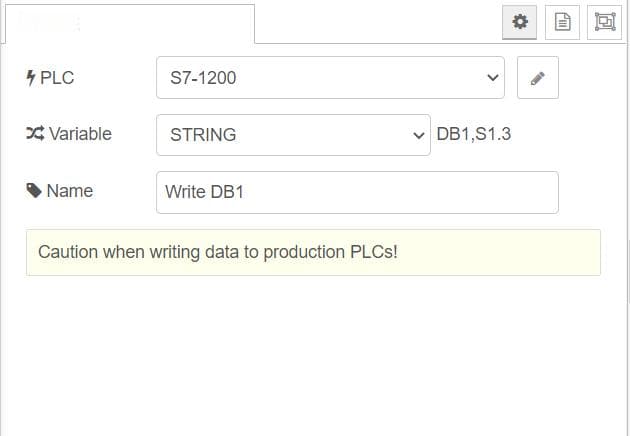Click the vertical scrollbar at the right edge
630x436 pixels.
click(628, 271)
